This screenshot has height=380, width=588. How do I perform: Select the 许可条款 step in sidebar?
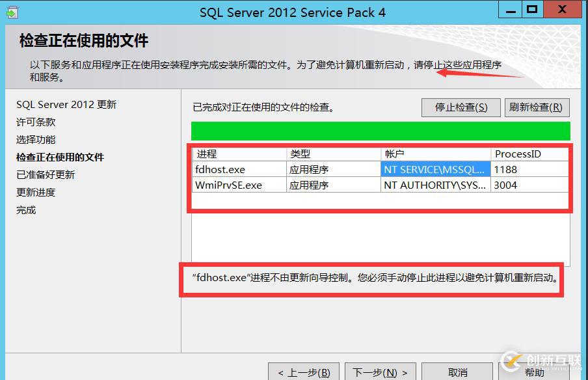pyautogui.click(x=37, y=122)
